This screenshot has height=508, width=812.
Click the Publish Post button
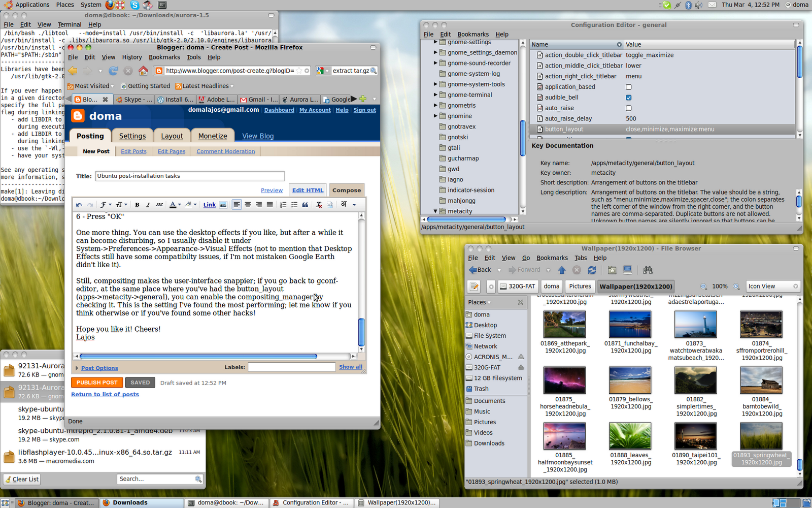tap(97, 383)
